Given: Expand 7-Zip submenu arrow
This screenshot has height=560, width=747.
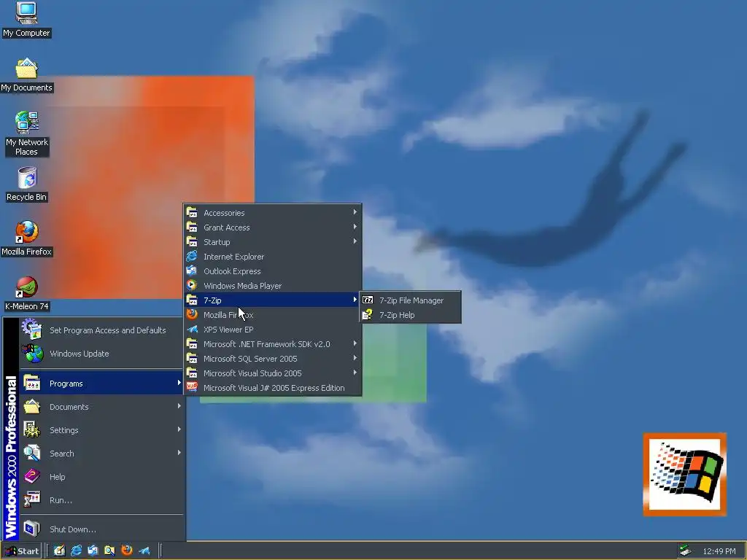Looking at the screenshot, I should (355, 299).
